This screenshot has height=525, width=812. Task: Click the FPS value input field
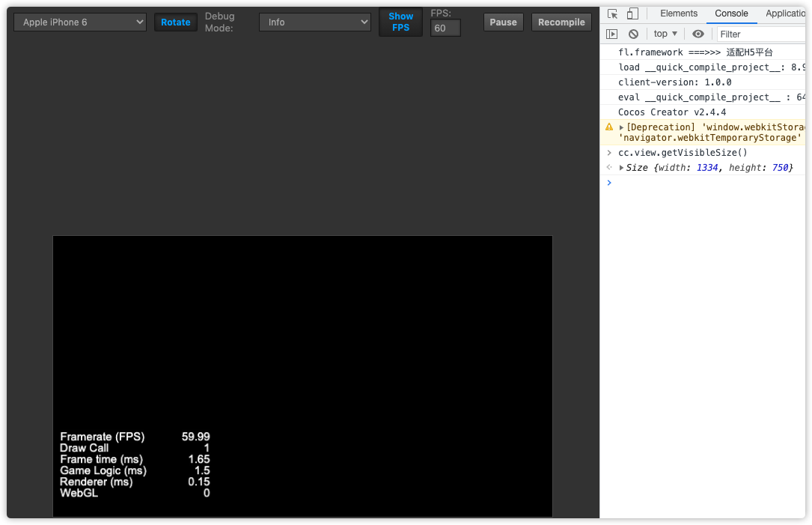point(445,28)
